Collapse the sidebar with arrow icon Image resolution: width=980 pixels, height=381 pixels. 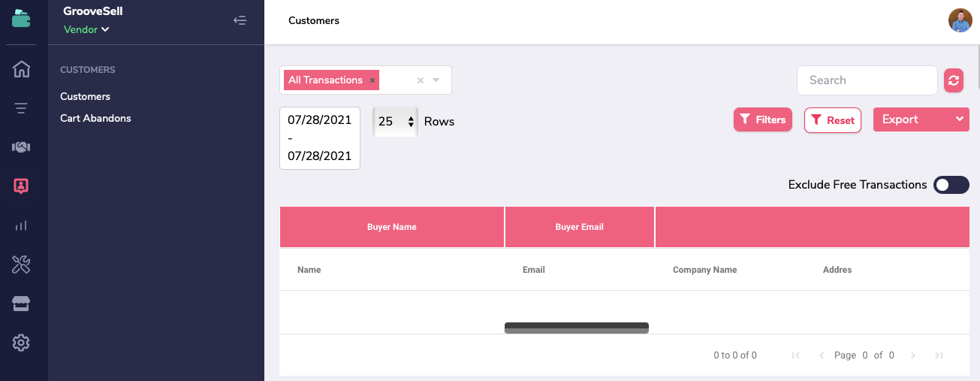(x=240, y=20)
